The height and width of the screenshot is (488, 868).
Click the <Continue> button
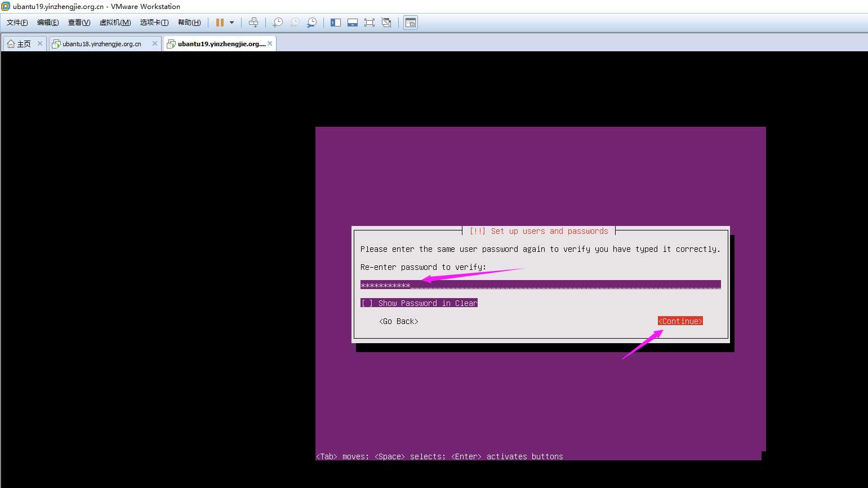pos(680,321)
